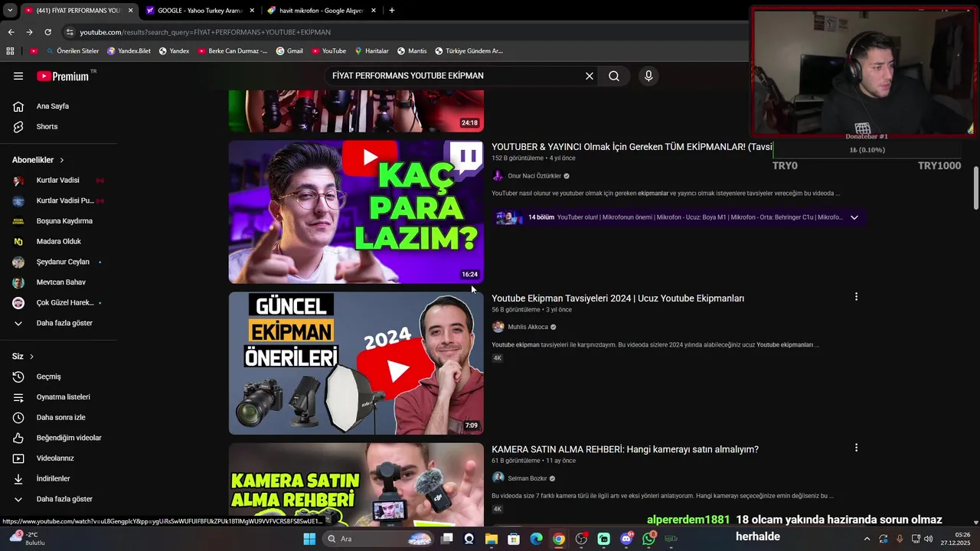Switch to havit mikrofon Google tab

click(320, 11)
